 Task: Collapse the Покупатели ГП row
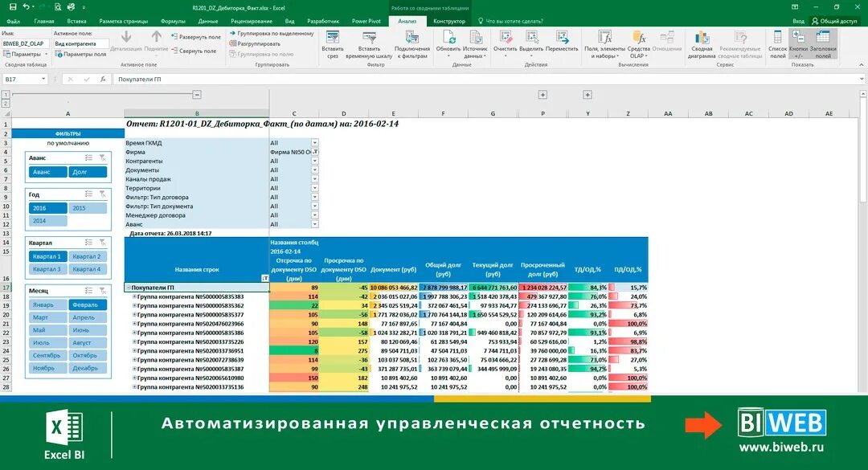tap(129, 288)
